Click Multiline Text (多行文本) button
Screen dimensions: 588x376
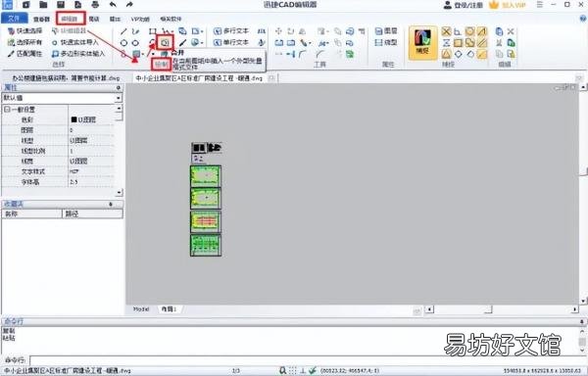coord(231,31)
